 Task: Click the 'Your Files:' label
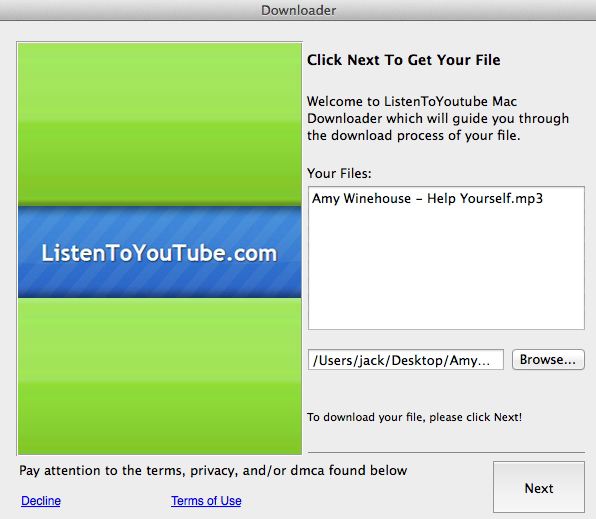pyautogui.click(x=339, y=173)
